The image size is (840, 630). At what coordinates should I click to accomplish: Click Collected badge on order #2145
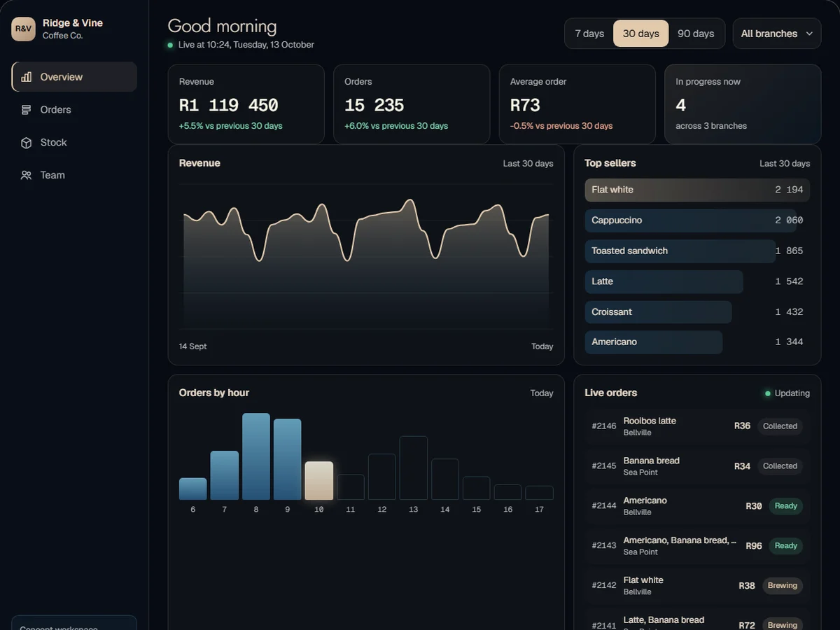[780, 466]
